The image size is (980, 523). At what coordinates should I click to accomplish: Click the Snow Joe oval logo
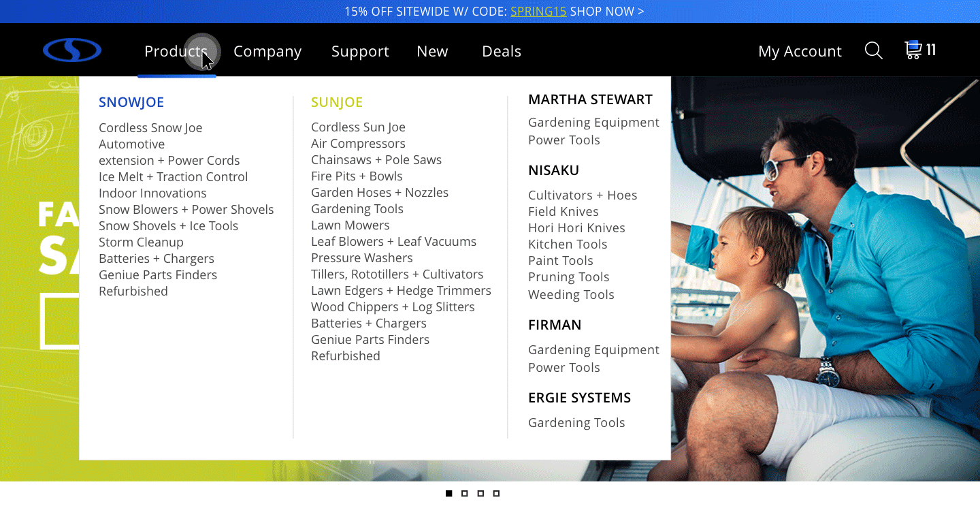pyautogui.click(x=72, y=50)
